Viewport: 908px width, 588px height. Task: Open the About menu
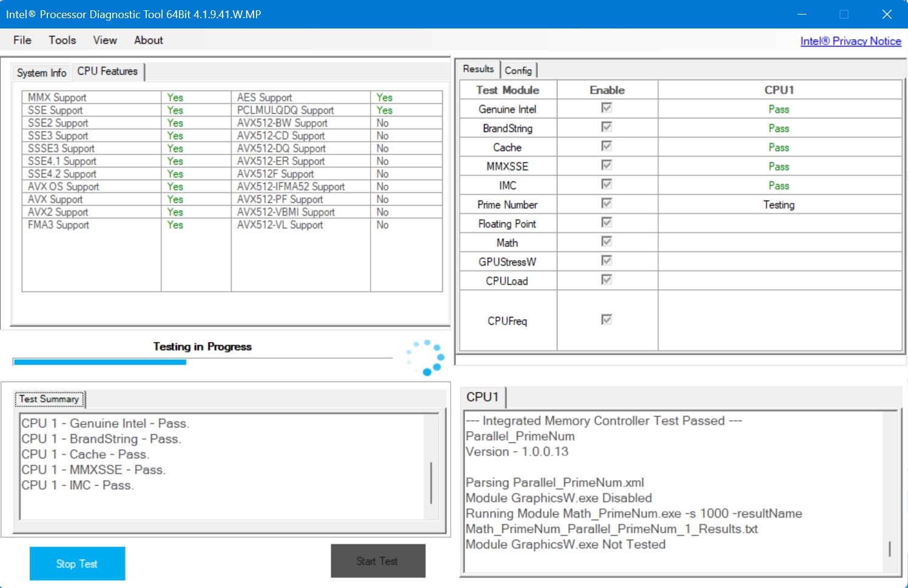(149, 40)
